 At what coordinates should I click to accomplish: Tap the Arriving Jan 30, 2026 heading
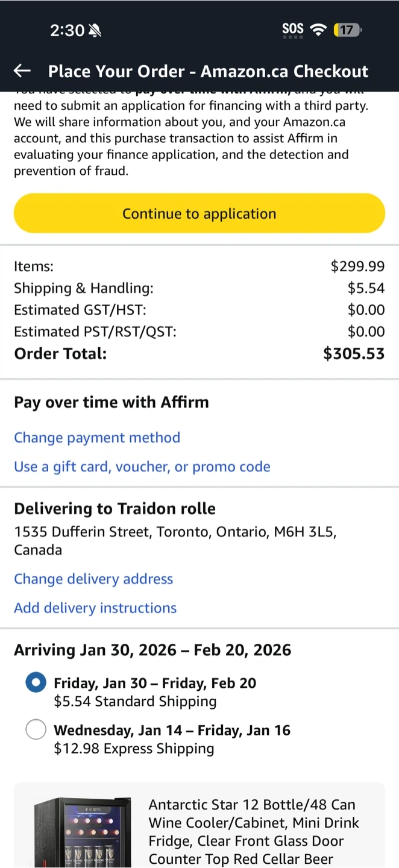[152, 650]
